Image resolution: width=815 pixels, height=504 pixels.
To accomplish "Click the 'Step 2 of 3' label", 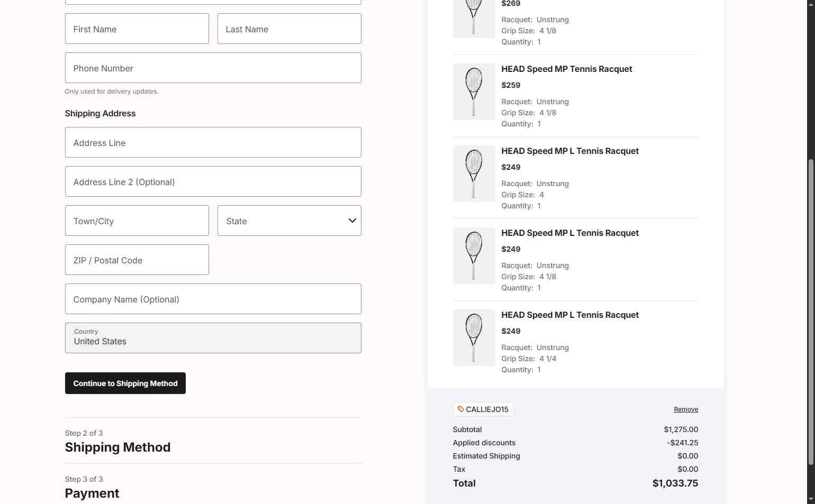I will (84, 433).
